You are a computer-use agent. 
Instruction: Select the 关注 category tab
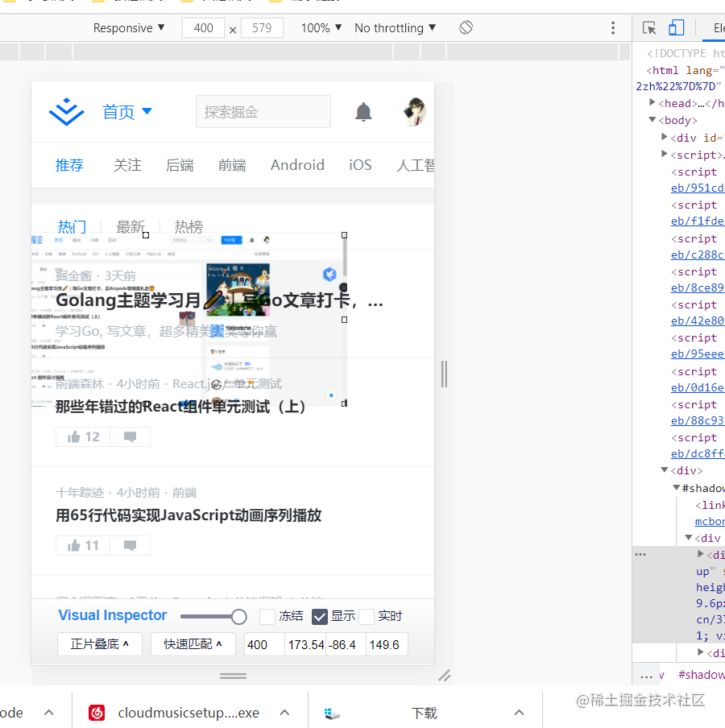[127, 165]
